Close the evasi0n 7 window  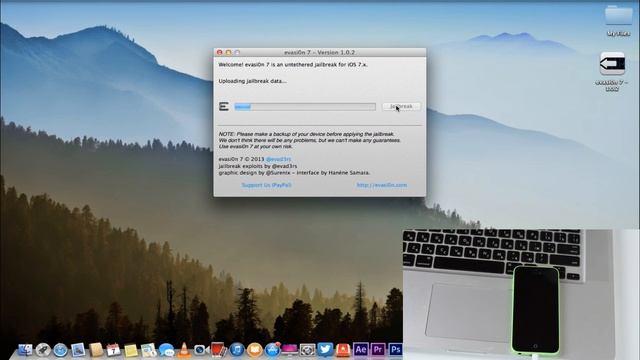click(x=220, y=53)
